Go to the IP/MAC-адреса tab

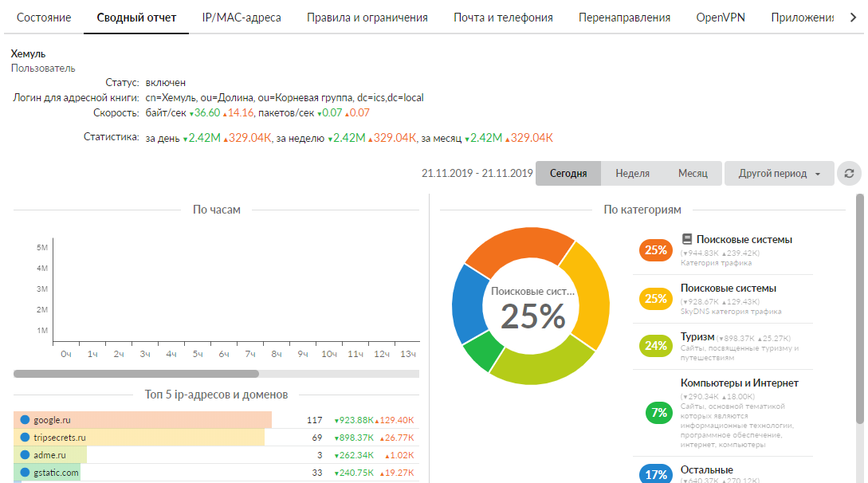[241, 18]
